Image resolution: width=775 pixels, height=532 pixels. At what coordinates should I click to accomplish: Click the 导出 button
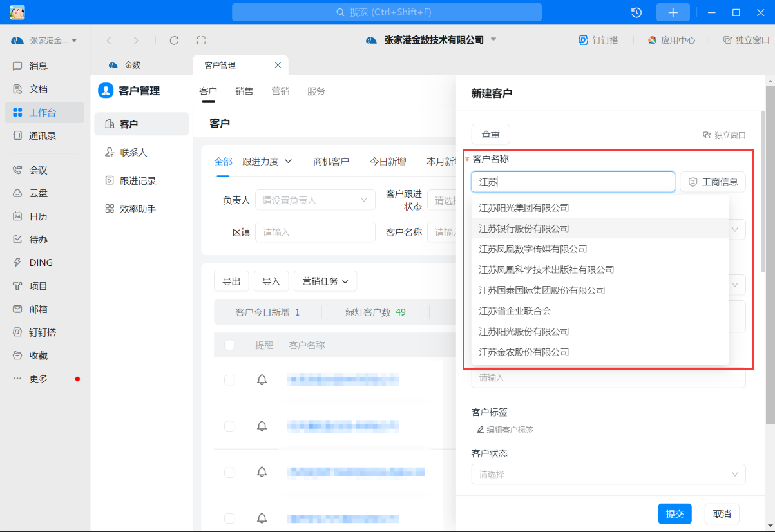pos(231,281)
